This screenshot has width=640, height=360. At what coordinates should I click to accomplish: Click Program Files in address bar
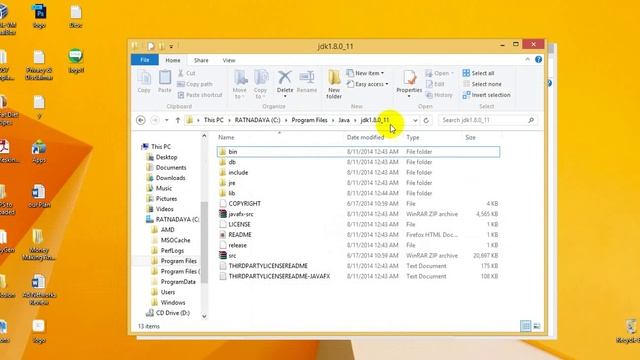tap(309, 120)
